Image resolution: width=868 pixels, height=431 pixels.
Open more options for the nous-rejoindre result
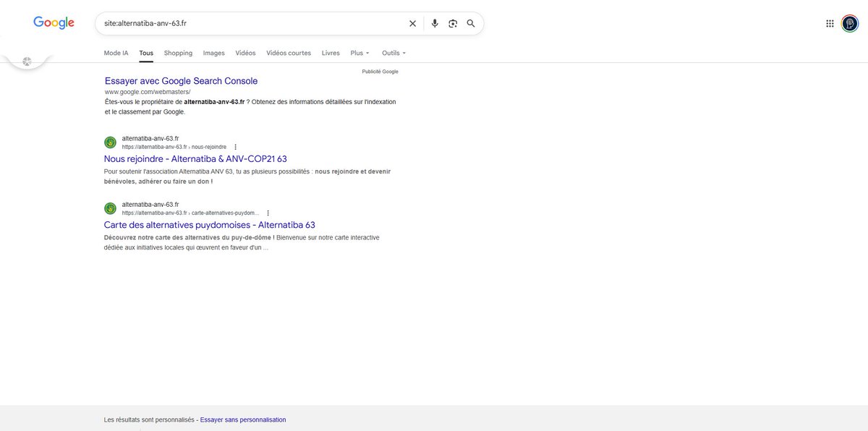pyautogui.click(x=235, y=147)
